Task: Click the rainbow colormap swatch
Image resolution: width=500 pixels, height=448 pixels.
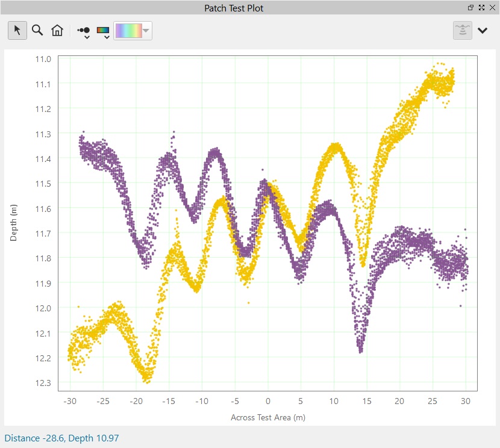Action: pos(128,31)
